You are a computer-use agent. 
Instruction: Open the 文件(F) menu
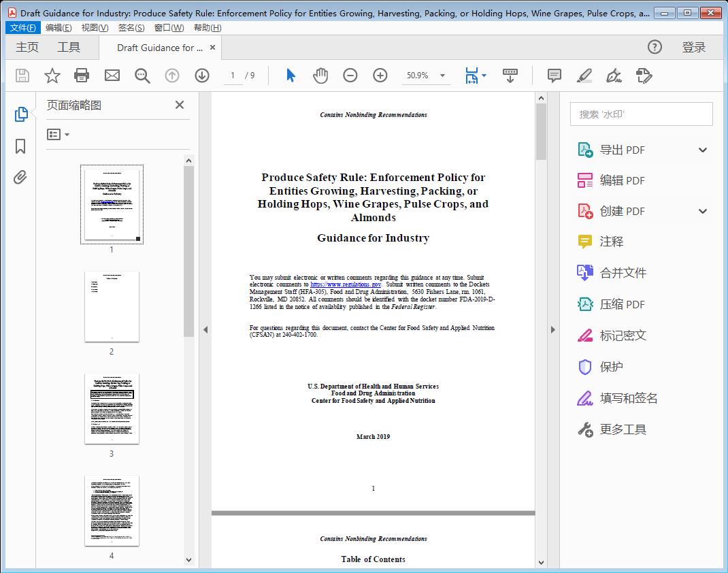(23, 28)
